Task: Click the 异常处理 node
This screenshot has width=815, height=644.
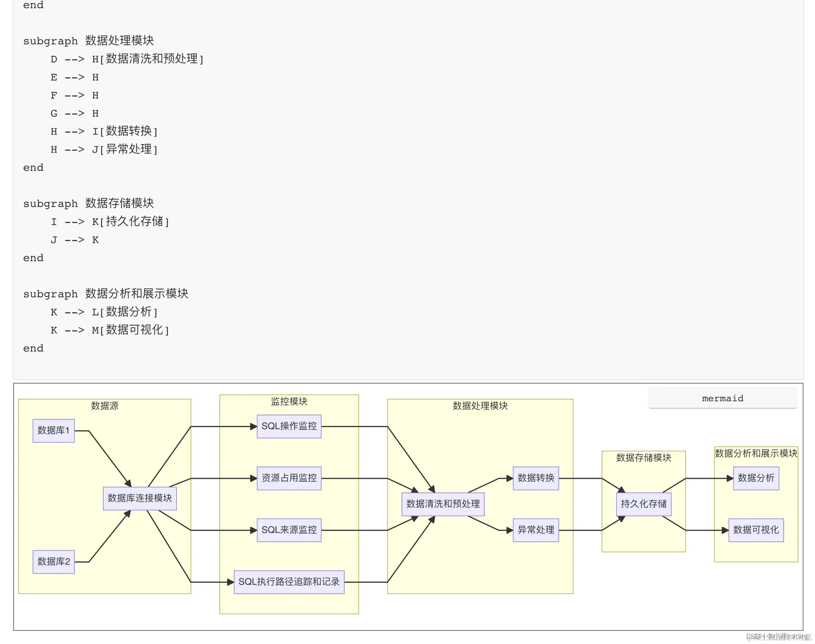Action: pos(536,530)
